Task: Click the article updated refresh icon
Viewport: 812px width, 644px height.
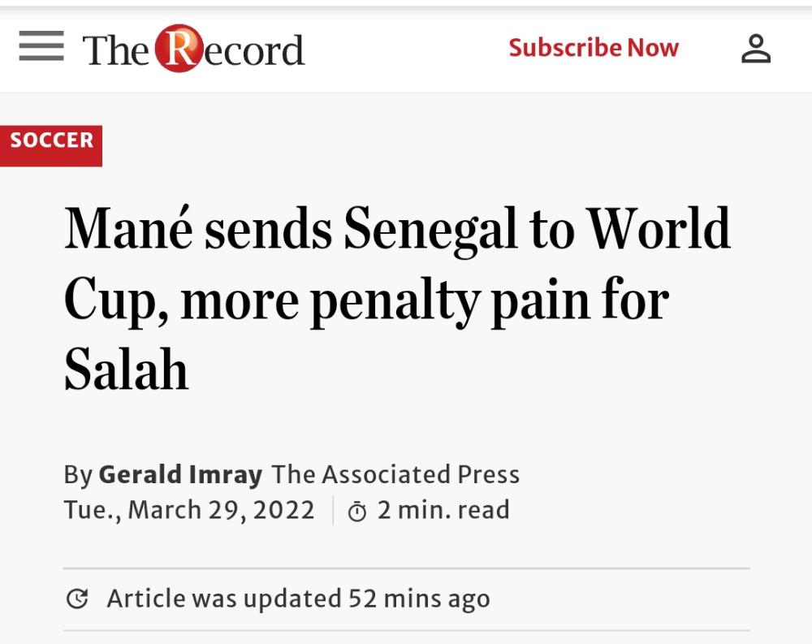Action: pyautogui.click(x=76, y=599)
